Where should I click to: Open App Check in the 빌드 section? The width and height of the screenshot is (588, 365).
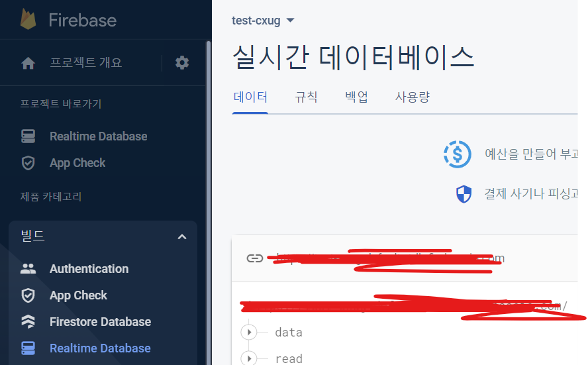(x=78, y=295)
